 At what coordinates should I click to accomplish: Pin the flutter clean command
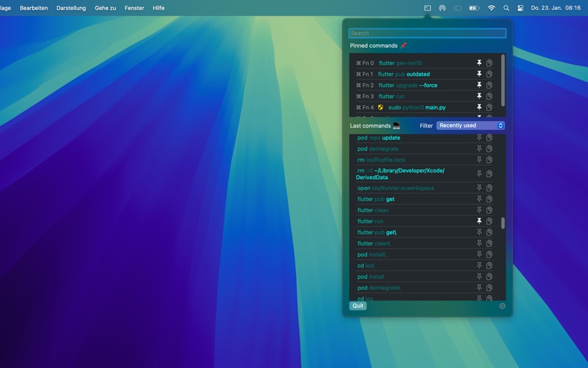pos(479,210)
